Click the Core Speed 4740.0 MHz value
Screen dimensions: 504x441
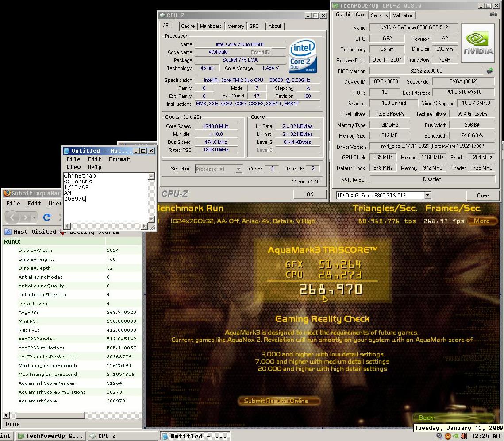216,126
